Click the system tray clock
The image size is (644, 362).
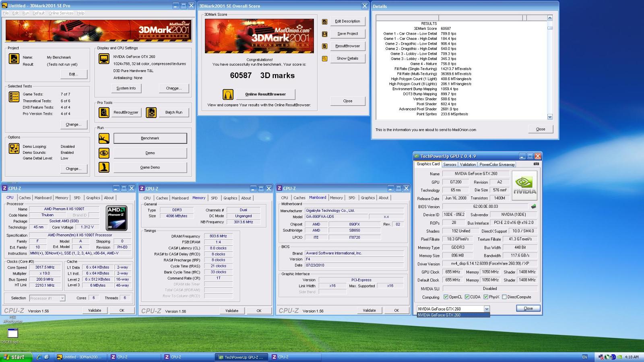tap(632, 357)
